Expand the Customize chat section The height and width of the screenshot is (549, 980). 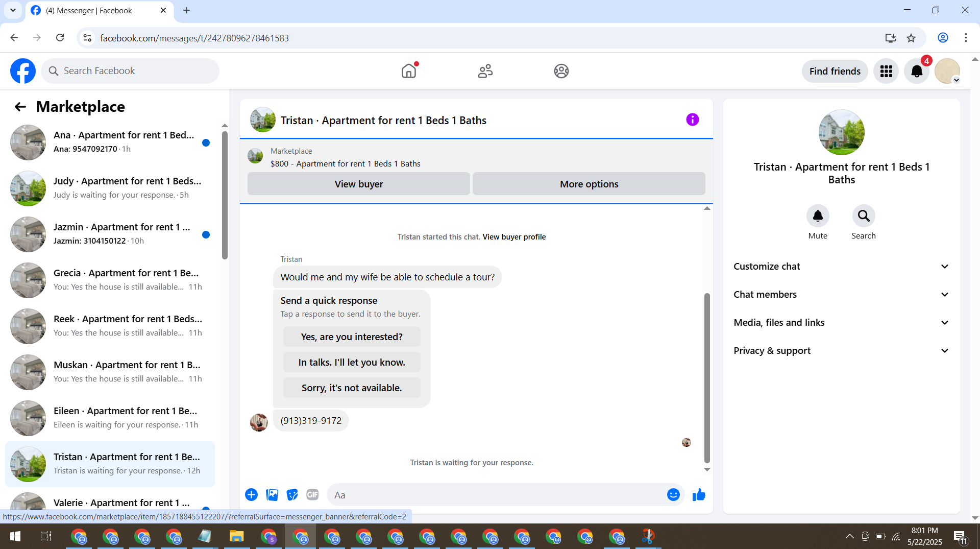click(841, 267)
